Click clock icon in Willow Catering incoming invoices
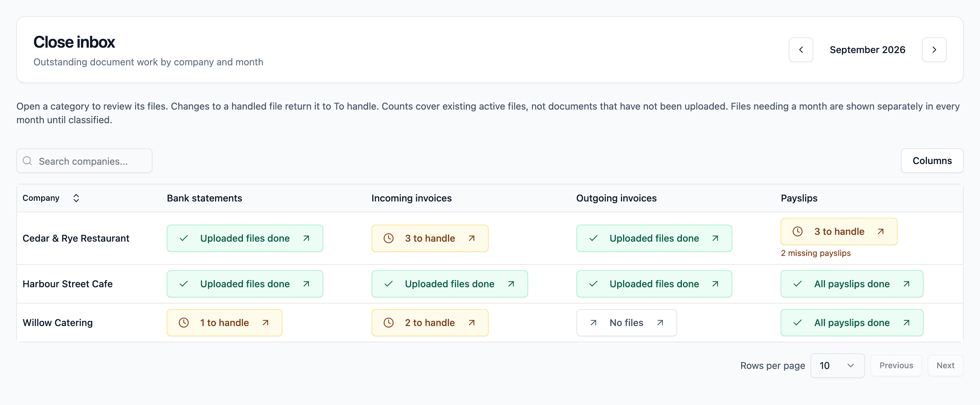980x405 pixels. coord(388,323)
